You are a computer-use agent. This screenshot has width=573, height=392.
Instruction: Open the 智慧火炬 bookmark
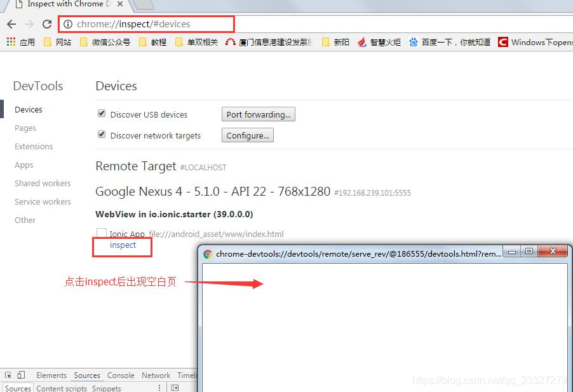379,42
